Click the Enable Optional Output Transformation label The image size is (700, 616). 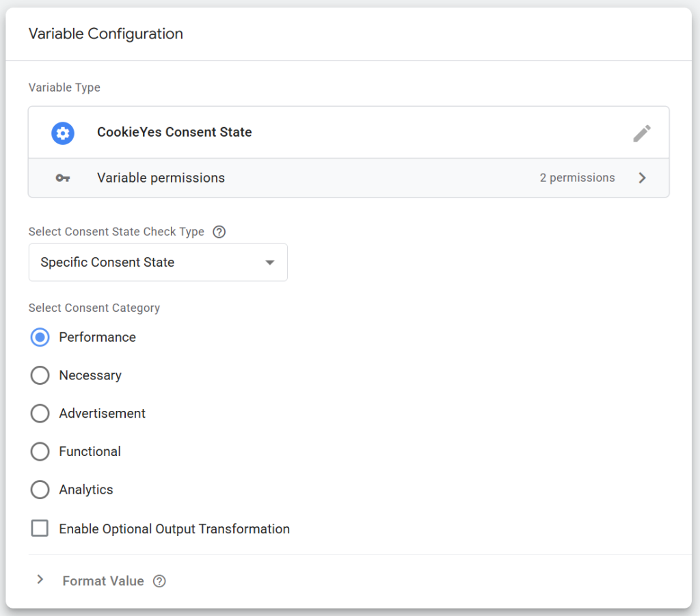coord(174,529)
